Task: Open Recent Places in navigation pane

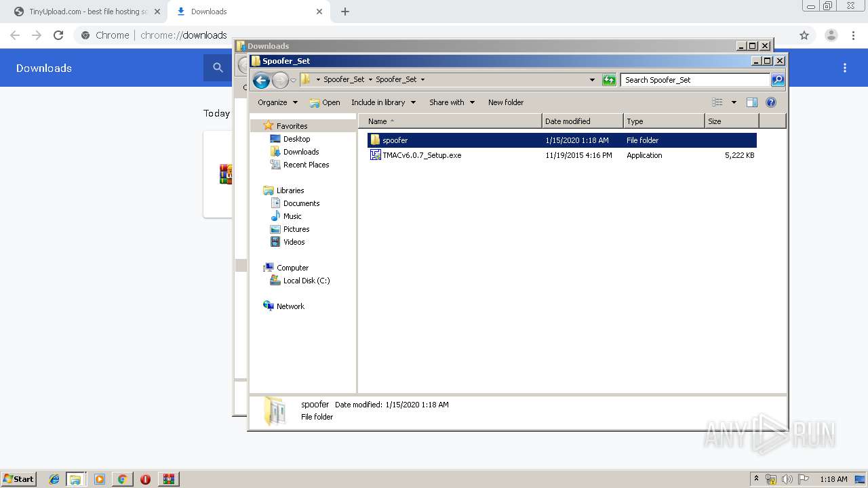Action: click(x=306, y=165)
